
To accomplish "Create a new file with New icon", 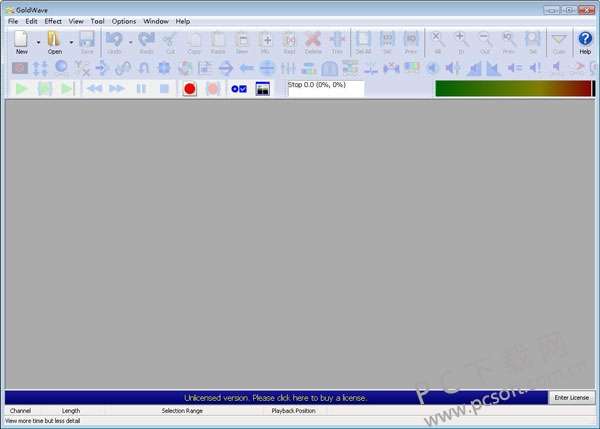I will coord(21,42).
